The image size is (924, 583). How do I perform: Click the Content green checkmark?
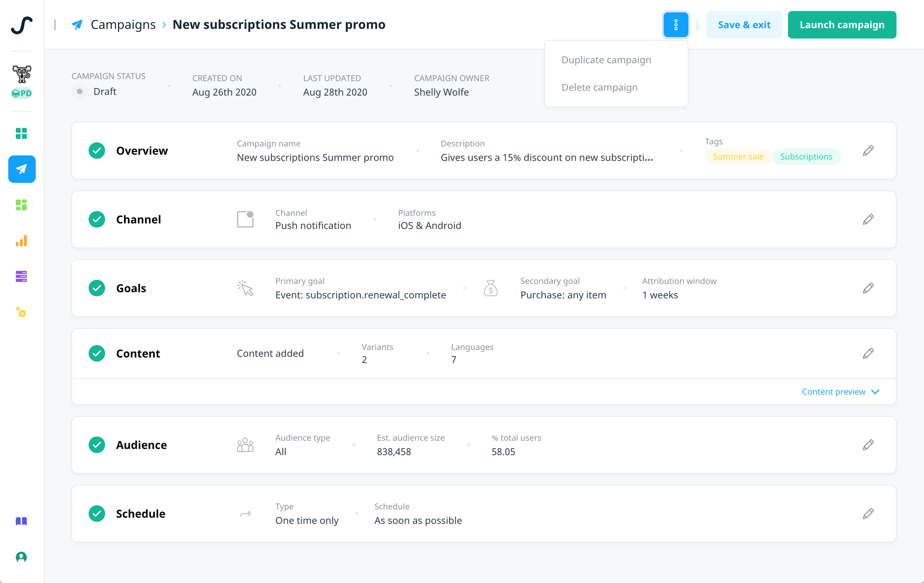coord(97,353)
